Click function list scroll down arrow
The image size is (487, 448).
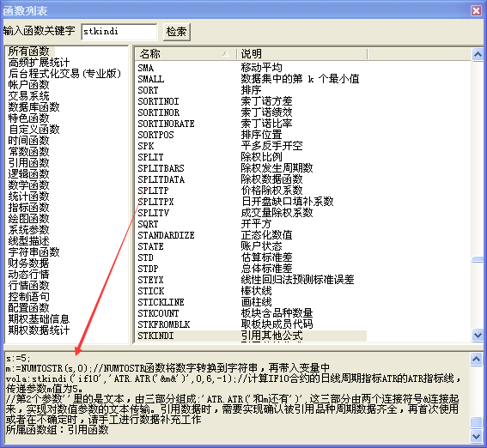pos(478,335)
